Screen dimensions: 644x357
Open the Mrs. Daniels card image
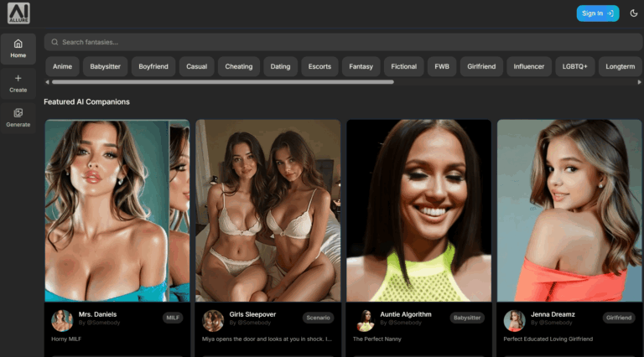tap(117, 210)
